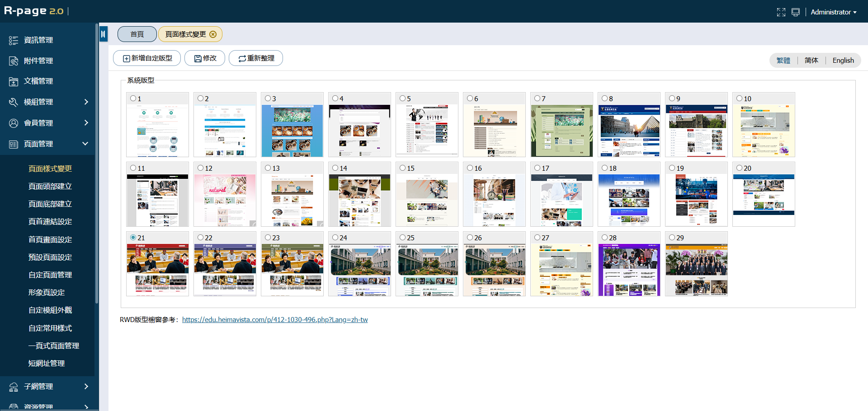This screenshot has width=868, height=411.
Task: Click the thumbnail preview of template 19
Action: [x=696, y=200]
